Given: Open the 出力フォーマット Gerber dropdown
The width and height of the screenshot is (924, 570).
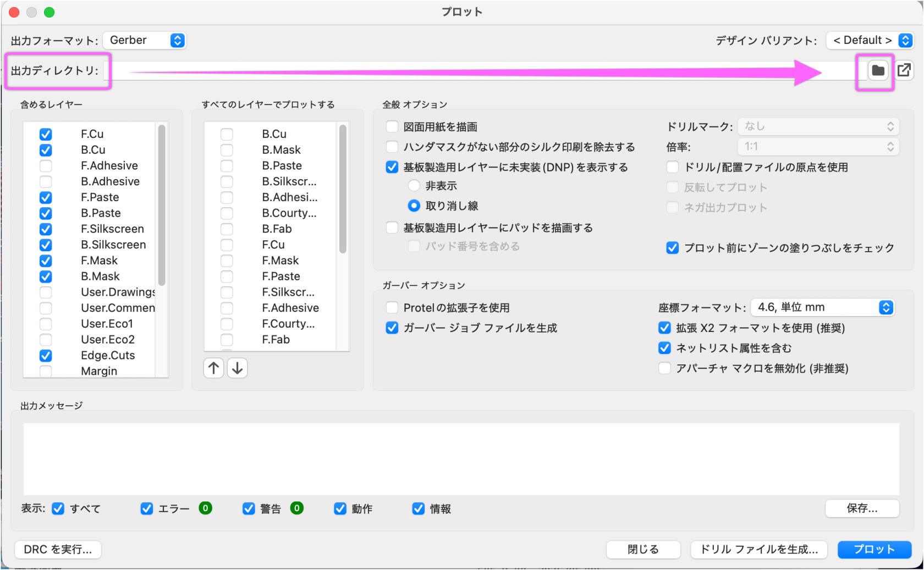Looking at the screenshot, I should [145, 40].
